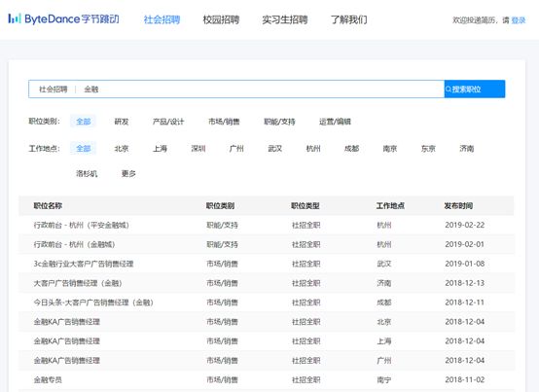This screenshot has width=539, height=392.
Task: Click the 职位类别 column header
Action: pyautogui.click(x=220, y=206)
